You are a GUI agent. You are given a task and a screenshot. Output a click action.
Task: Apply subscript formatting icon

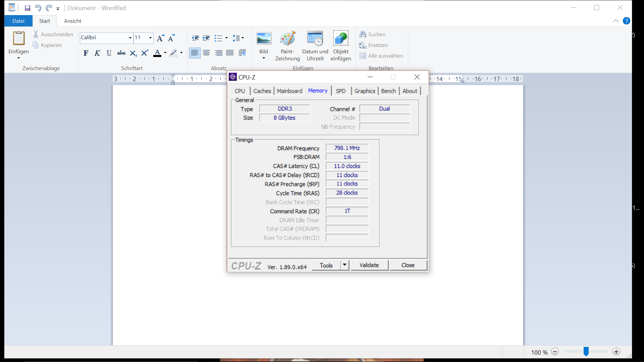tap(133, 53)
